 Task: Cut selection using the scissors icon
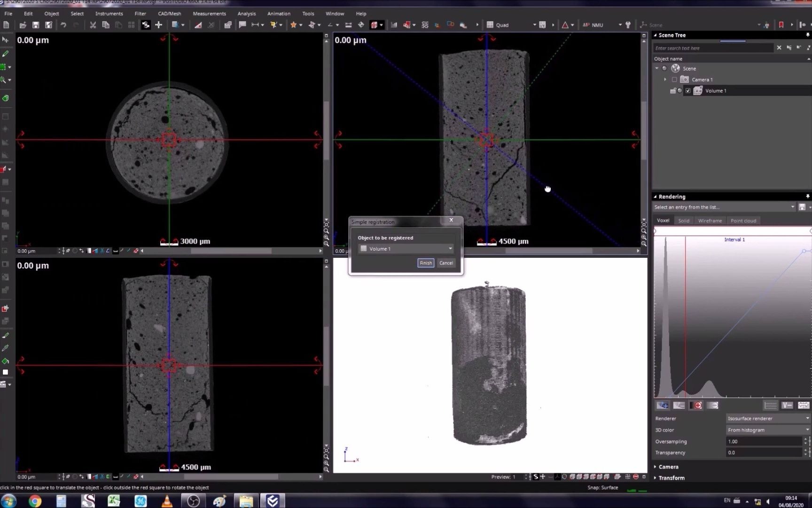coord(93,25)
